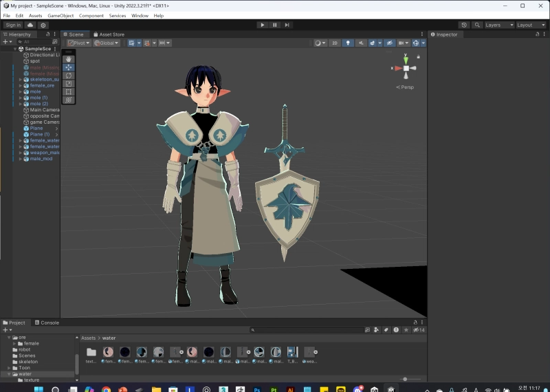Switch to the Asset Store tab
This screenshot has height=392, width=550.
(109, 34)
